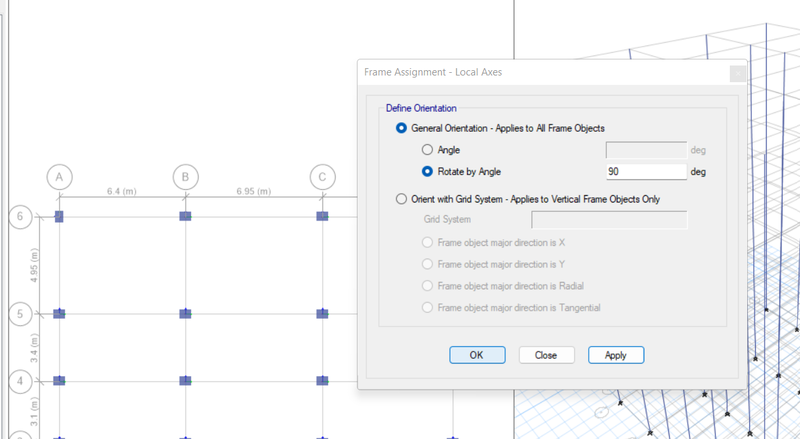Click grid bubble 5 on left
The width and height of the screenshot is (800, 439).
click(20, 313)
